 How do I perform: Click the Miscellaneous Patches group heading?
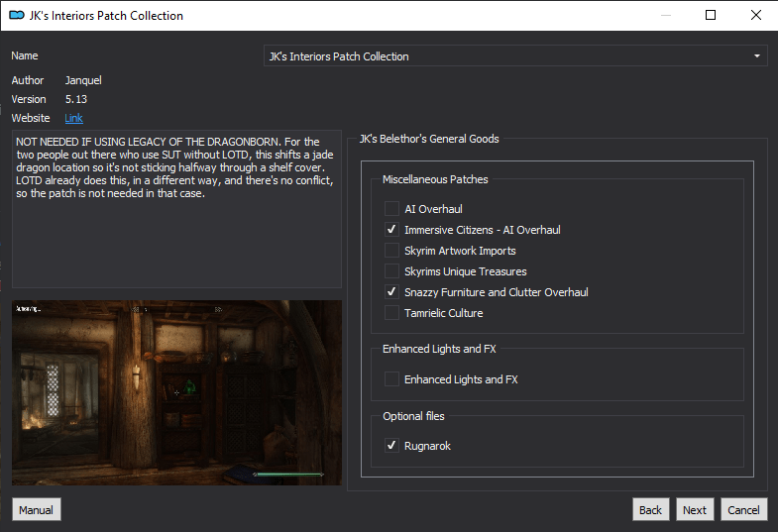point(435,179)
